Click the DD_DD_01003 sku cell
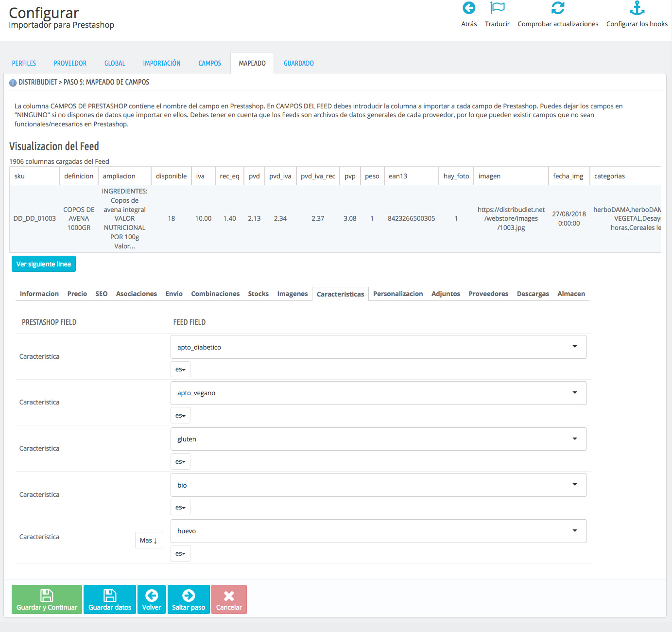 click(34, 219)
